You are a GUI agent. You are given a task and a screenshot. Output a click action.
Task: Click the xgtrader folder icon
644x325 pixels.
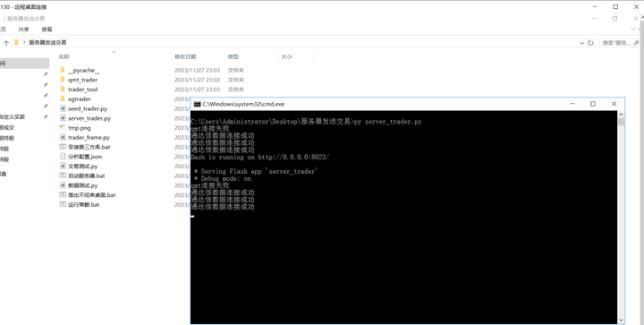pos(63,99)
